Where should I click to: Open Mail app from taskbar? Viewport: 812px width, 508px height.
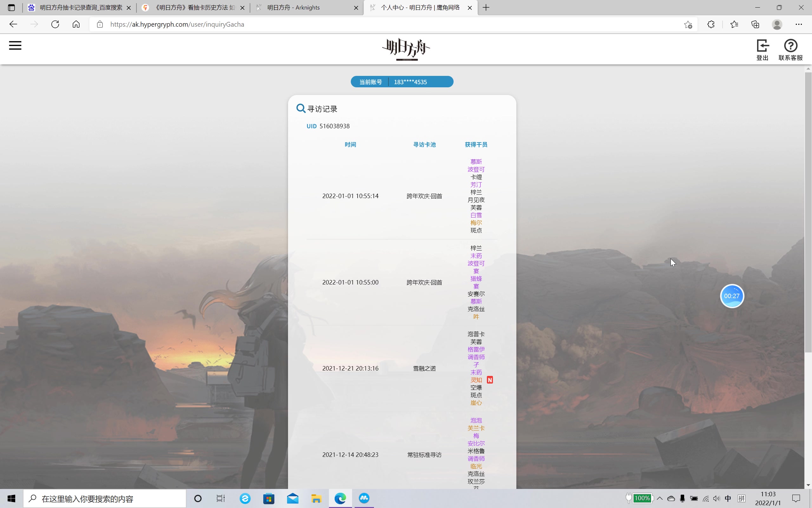(x=292, y=498)
